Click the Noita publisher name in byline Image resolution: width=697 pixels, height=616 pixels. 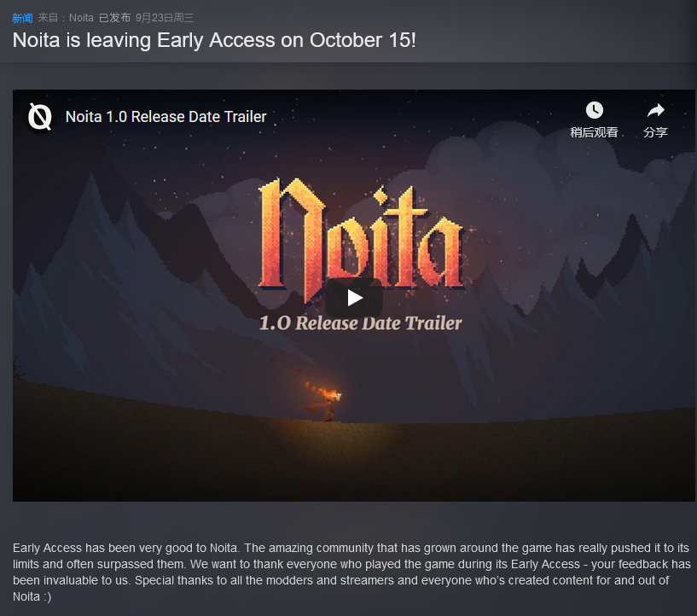click(x=81, y=18)
